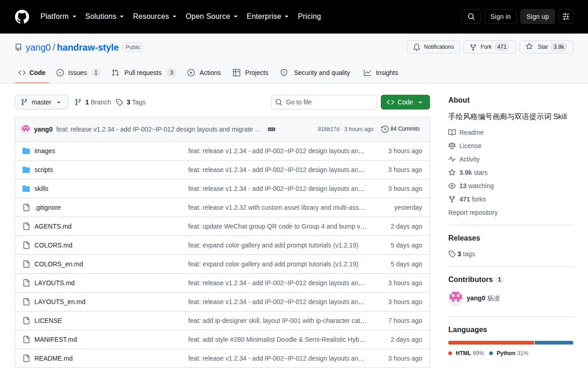Screen dimensions: 588x368
Task: Open the .gitignore file
Action: point(47,207)
